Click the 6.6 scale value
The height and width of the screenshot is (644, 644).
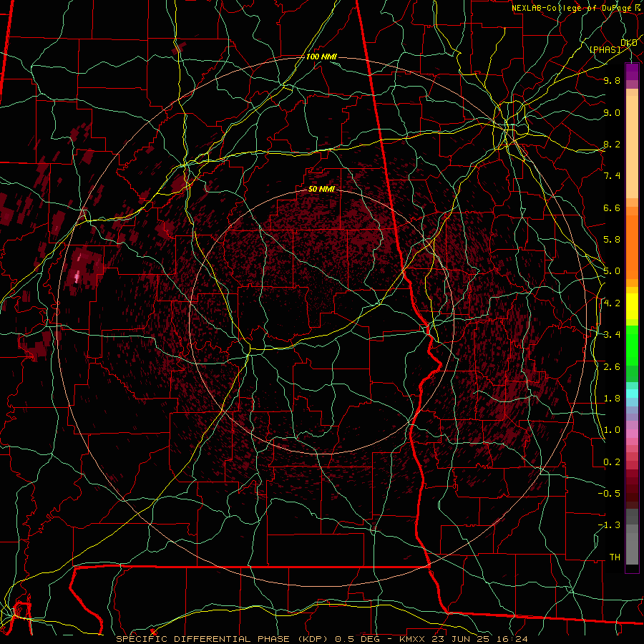tap(612, 208)
